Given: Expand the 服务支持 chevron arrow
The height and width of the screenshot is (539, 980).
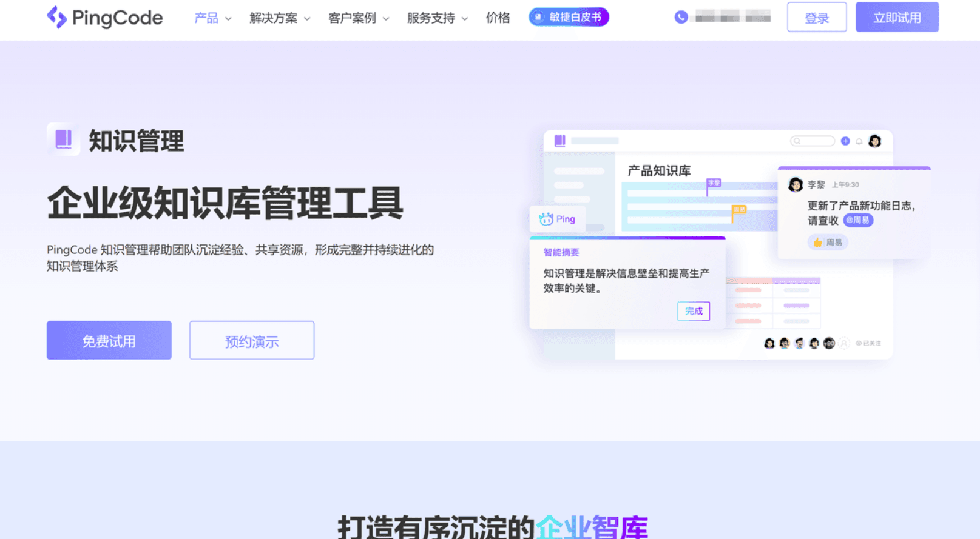Looking at the screenshot, I should pos(465,19).
